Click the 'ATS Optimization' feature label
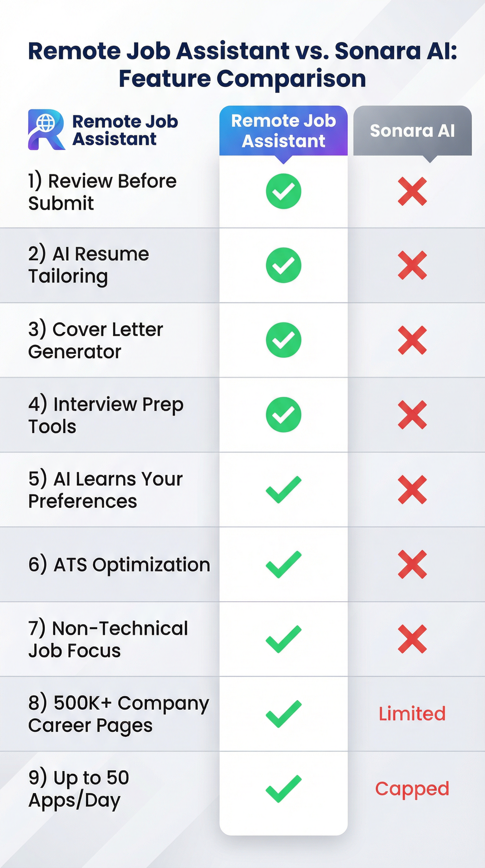Viewport: 485px width, 868px height. pyautogui.click(x=119, y=565)
